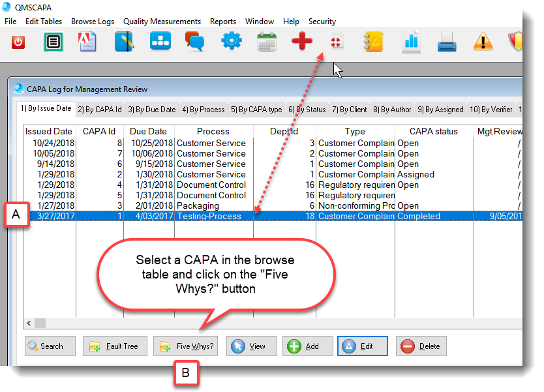Click the blue org chart icon
Screen dimensions: 544x392
point(159,42)
